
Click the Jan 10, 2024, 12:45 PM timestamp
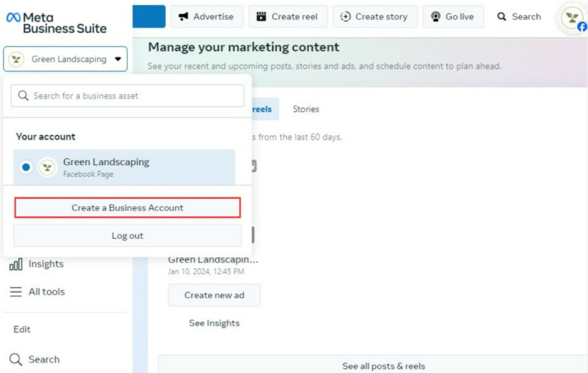(206, 271)
